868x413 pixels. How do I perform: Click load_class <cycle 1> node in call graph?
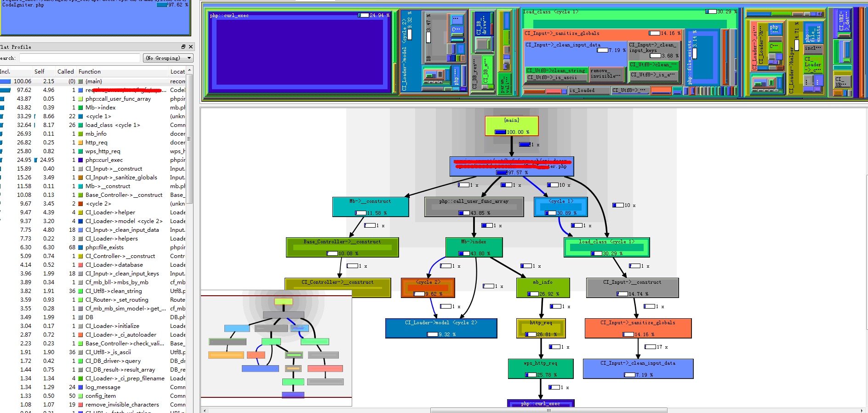coord(607,247)
